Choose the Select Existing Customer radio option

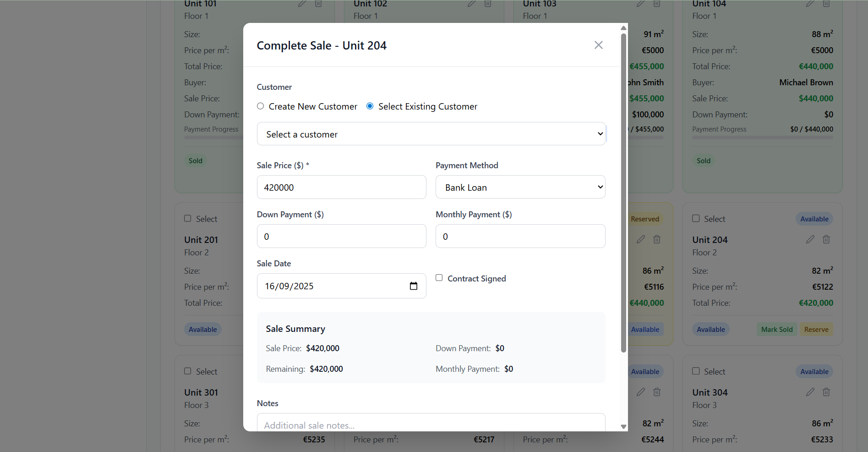(370, 106)
